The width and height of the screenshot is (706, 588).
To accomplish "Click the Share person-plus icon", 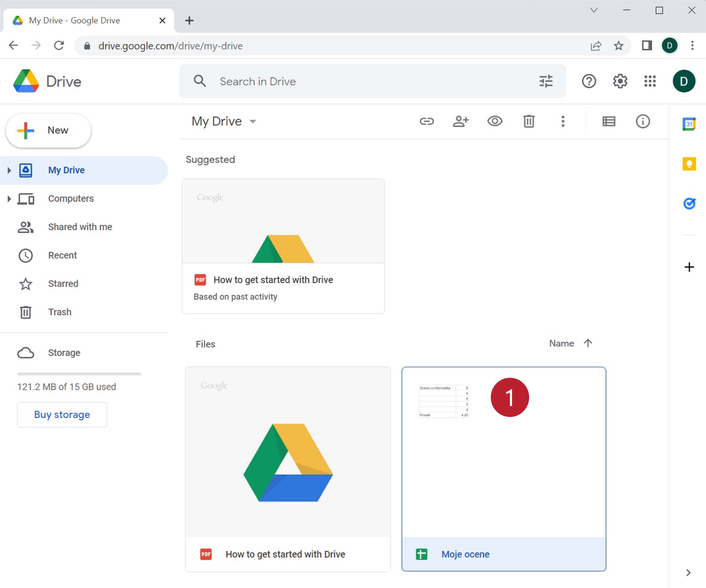I will 461,121.
